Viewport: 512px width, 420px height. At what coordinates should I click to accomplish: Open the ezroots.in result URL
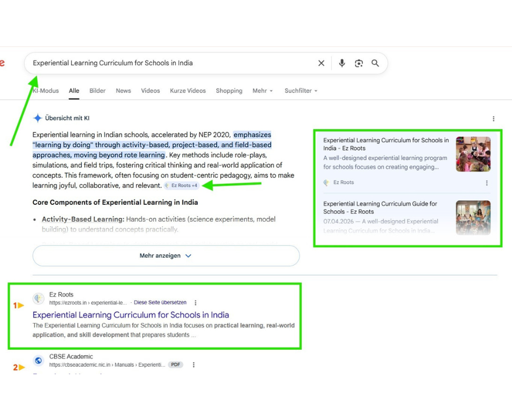click(88, 303)
